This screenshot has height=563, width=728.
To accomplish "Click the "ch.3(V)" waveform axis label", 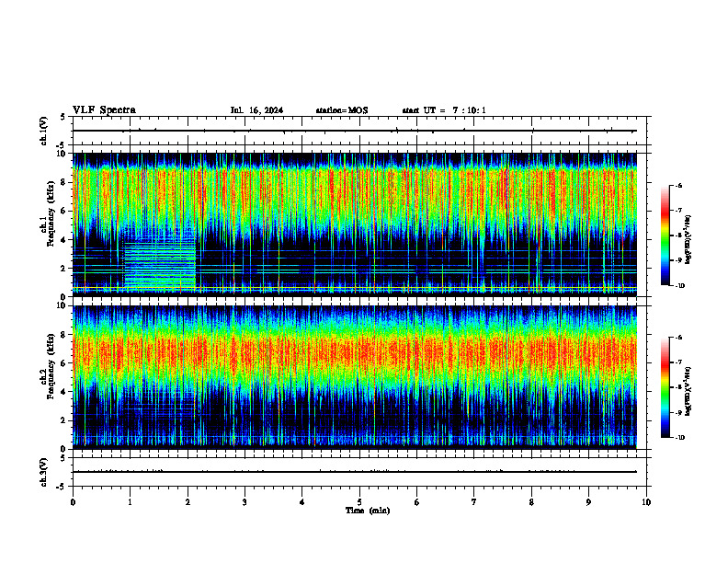I will click(x=44, y=472).
